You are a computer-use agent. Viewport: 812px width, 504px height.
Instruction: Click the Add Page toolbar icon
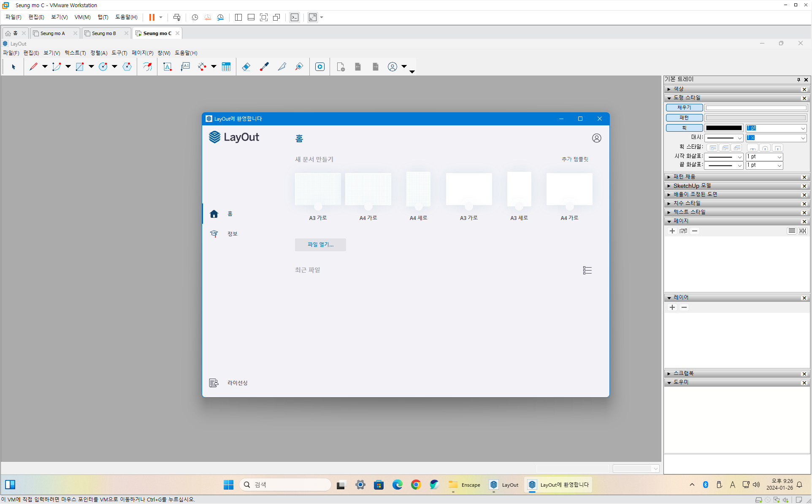(x=341, y=67)
